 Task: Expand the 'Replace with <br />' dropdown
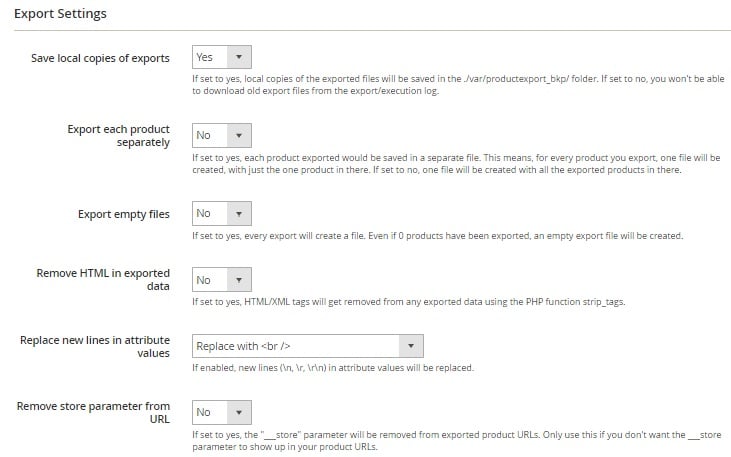click(x=308, y=346)
